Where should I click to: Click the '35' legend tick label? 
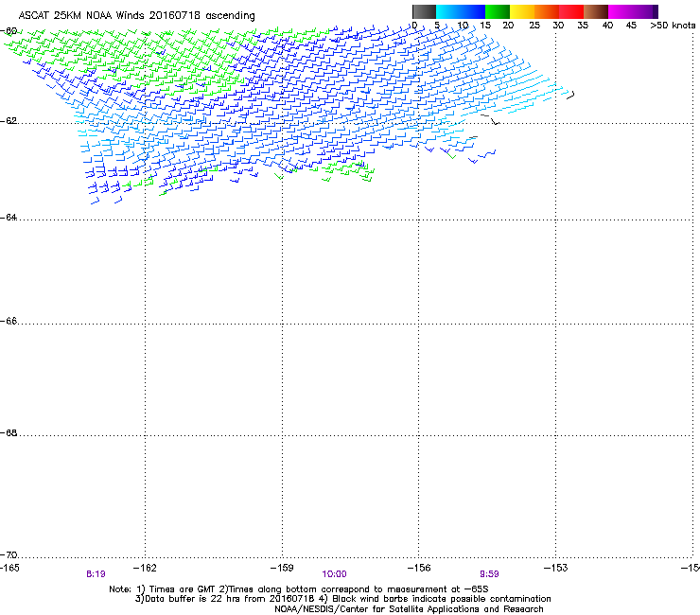click(583, 26)
